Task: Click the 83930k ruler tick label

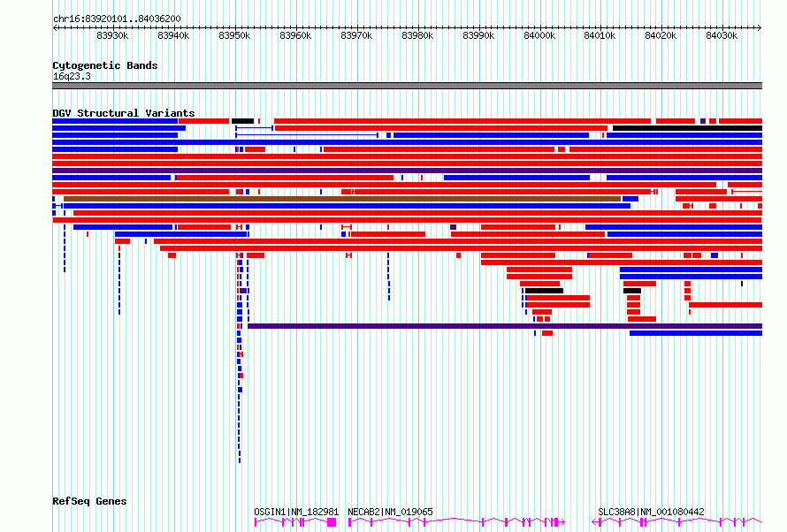Action: click(112, 35)
